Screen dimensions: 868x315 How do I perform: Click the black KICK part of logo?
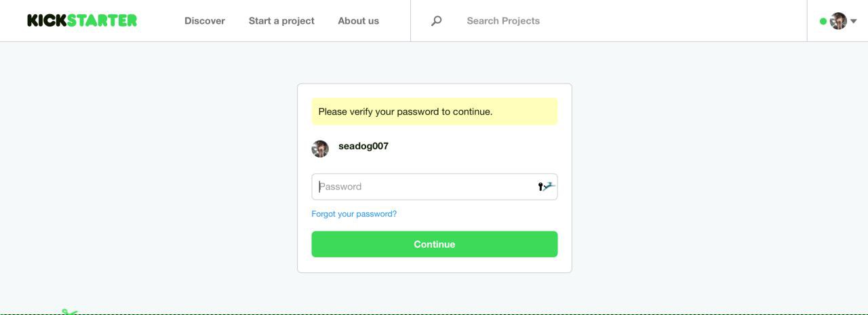(46, 20)
